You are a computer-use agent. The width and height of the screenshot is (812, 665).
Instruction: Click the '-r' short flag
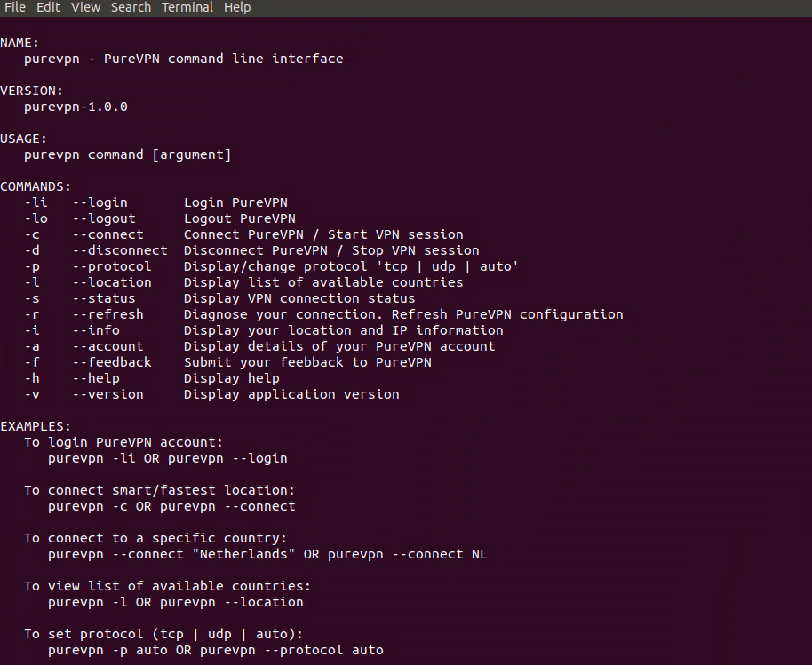(x=32, y=314)
